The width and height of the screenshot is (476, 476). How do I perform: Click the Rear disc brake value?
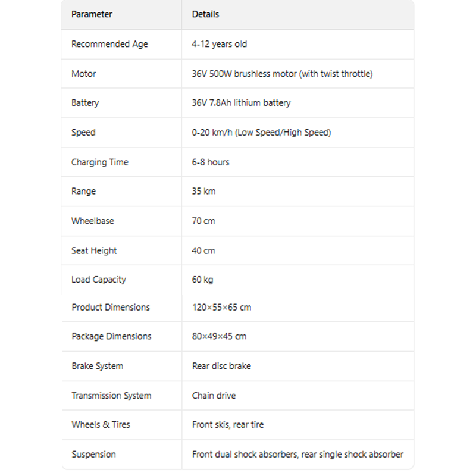[221, 366]
